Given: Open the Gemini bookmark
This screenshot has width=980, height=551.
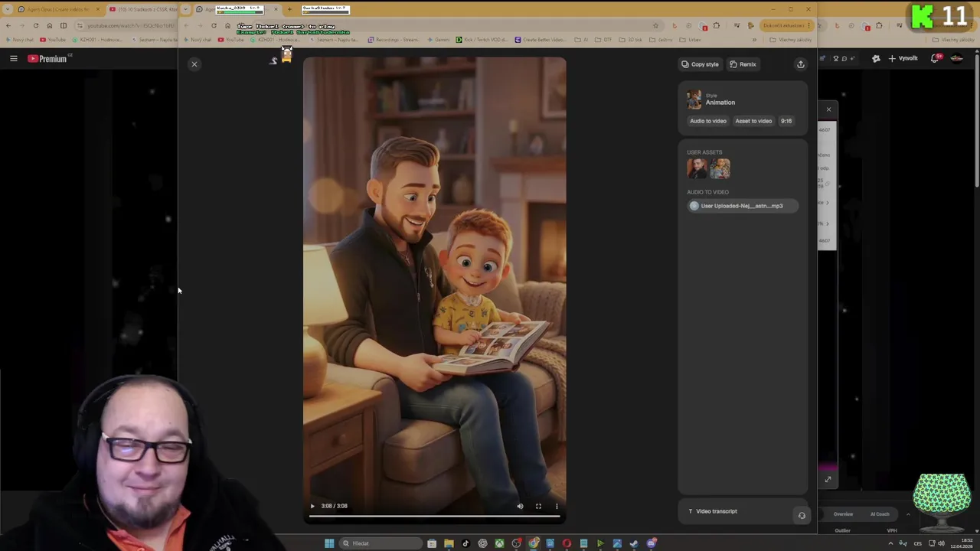Looking at the screenshot, I should point(439,40).
